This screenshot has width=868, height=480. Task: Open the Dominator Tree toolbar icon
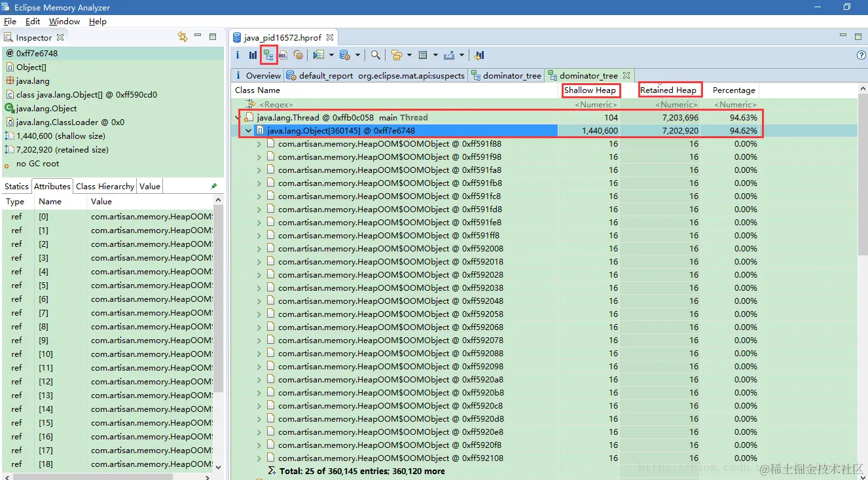coord(268,56)
